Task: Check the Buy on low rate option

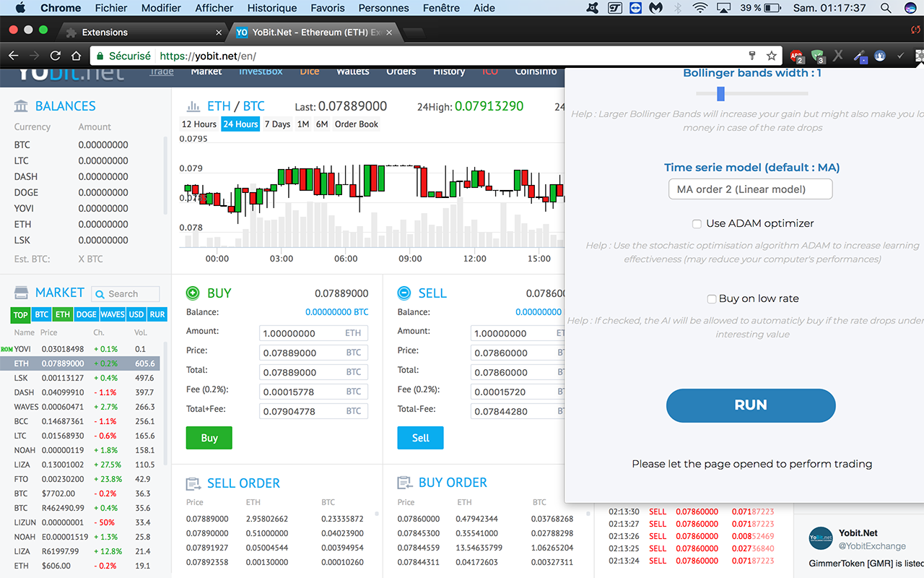Action: pos(712,299)
